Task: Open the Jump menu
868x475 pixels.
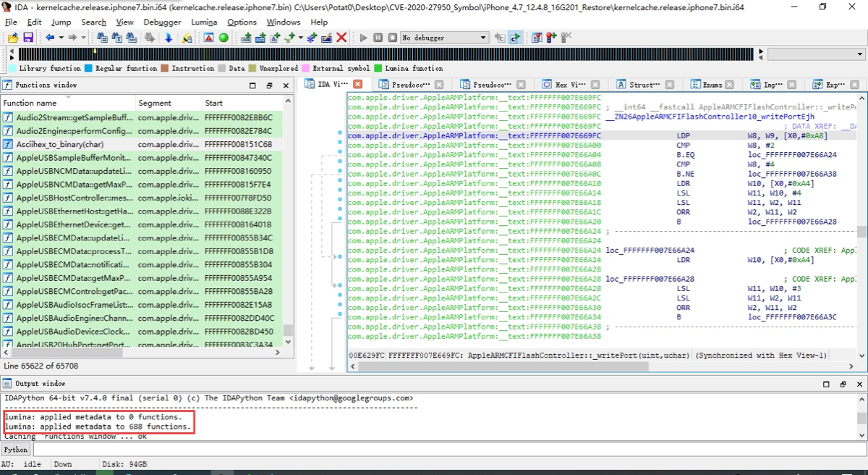Action: coord(61,22)
